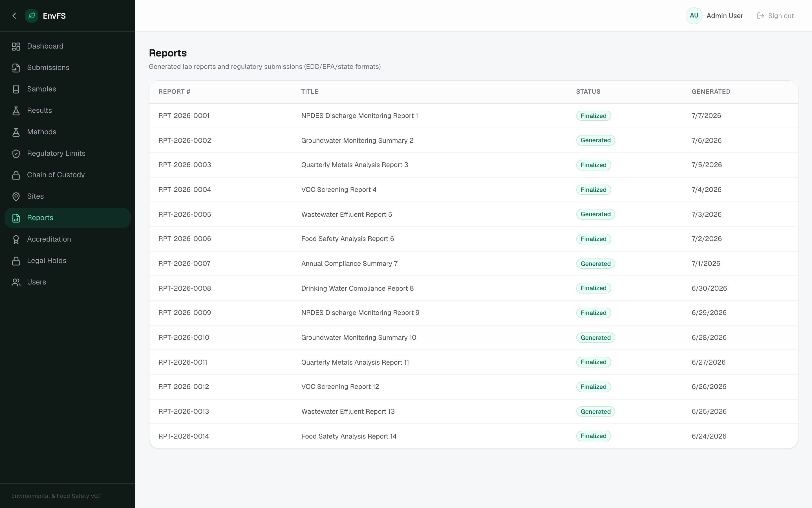This screenshot has height=508, width=812.
Task: Click the TITLE column header
Action: pyautogui.click(x=310, y=92)
